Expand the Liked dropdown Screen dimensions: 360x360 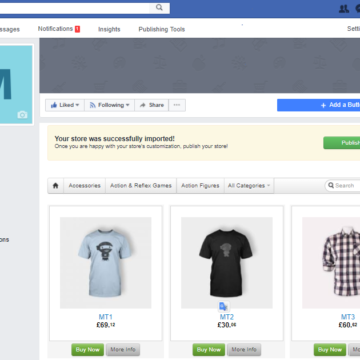click(65, 105)
